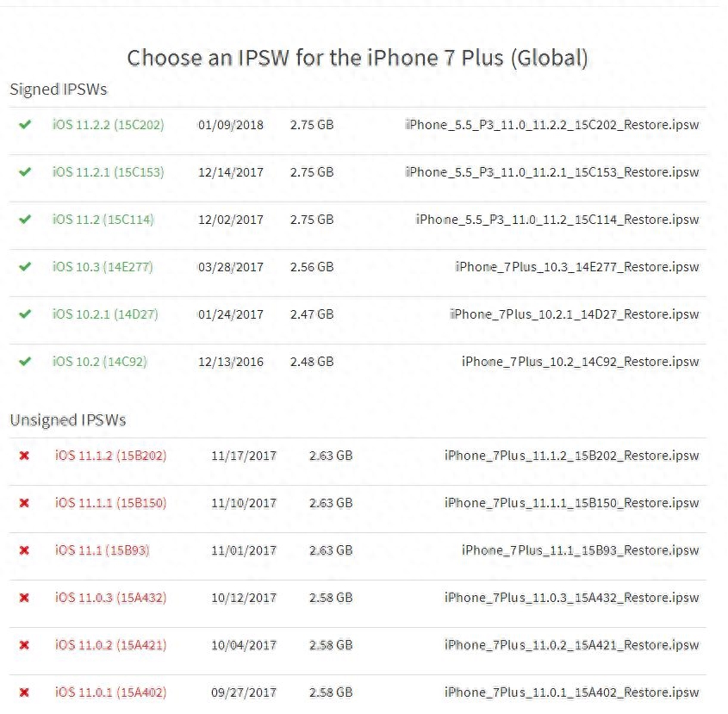The width and height of the screenshot is (728, 714).
Task: Click the red X beside iOS 11.0.1
Action: click(24, 692)
